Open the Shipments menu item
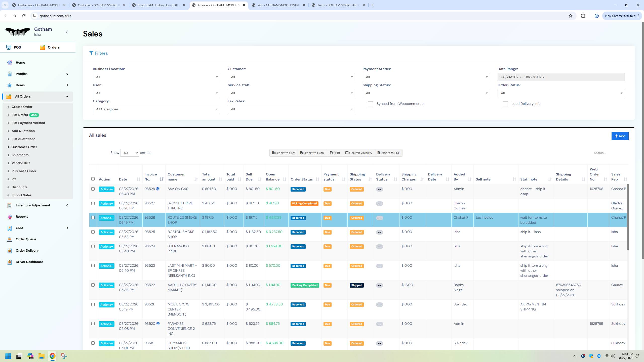The image size is (644, 362). tap(20, 155)
